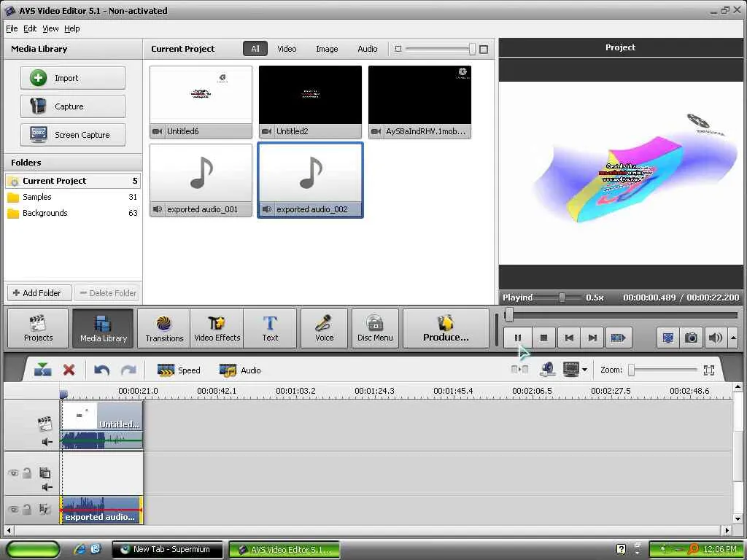Open the Text panel
Screen dimensions: 747x560
pyautogui.click(x=270, y=329)
